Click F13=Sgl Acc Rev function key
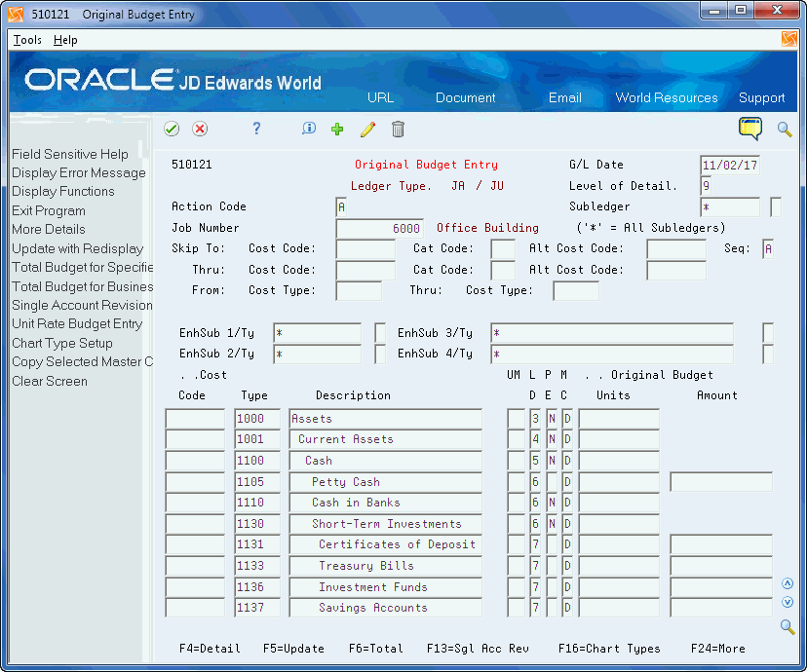 point(478,649)
